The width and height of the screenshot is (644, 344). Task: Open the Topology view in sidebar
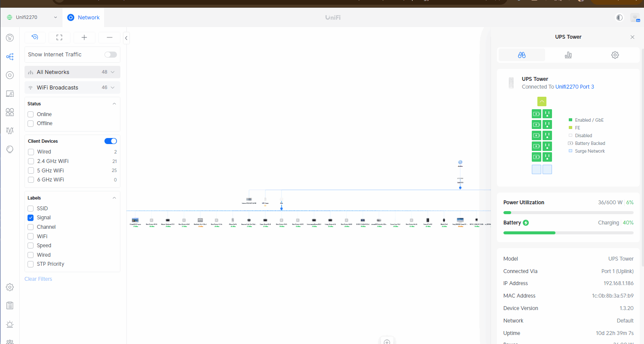[10, 56]
